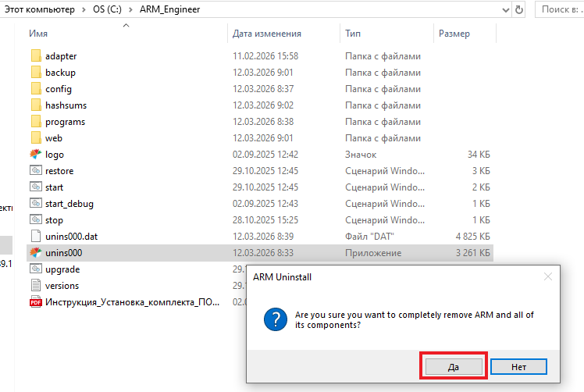Sort by the Размер column header
The width and height of the screenshot is (584, 392).
pyautogui.click(x=454, y=34)
